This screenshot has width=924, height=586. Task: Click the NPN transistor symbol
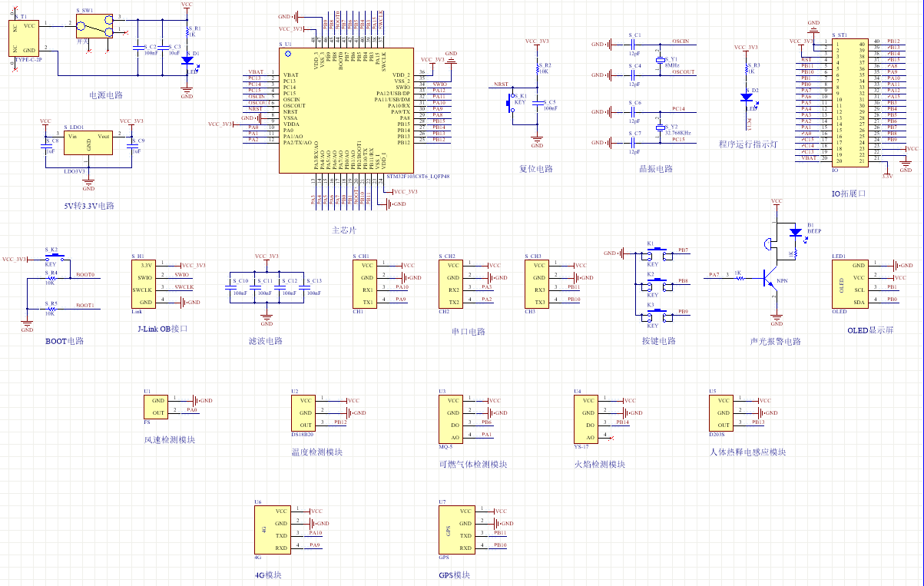(771, 277)
